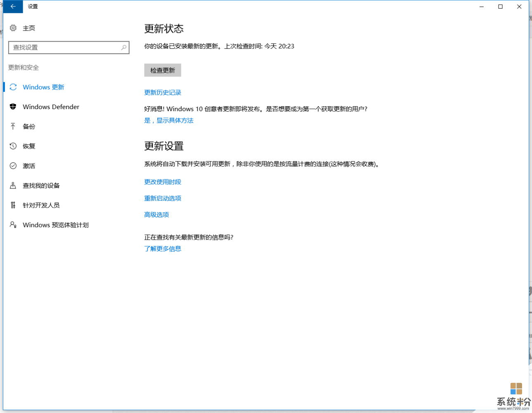Click the 检查更新 button
Image resolution: width=532 pixels, height=413 pixels.
click(163, 70)
